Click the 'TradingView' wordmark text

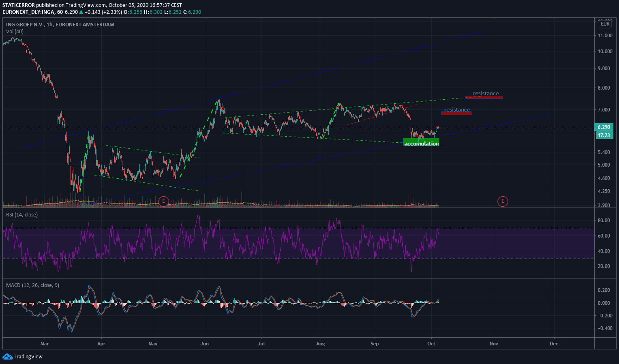point(28,357)
